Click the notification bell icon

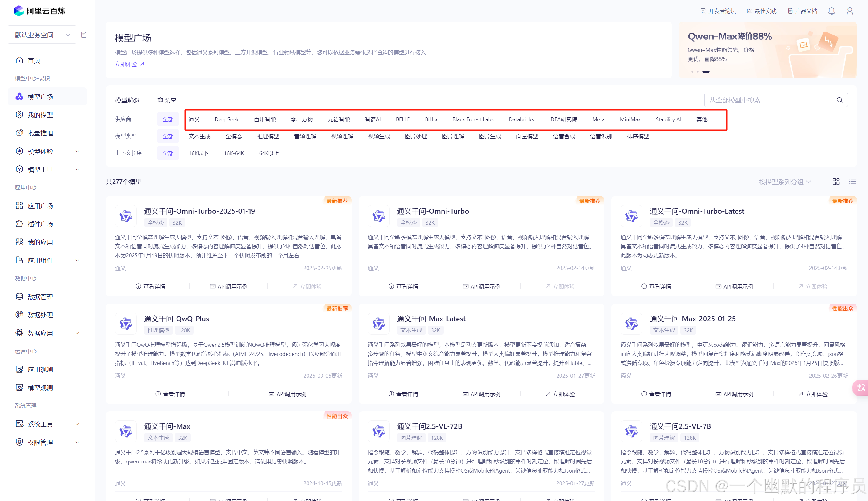831,11
